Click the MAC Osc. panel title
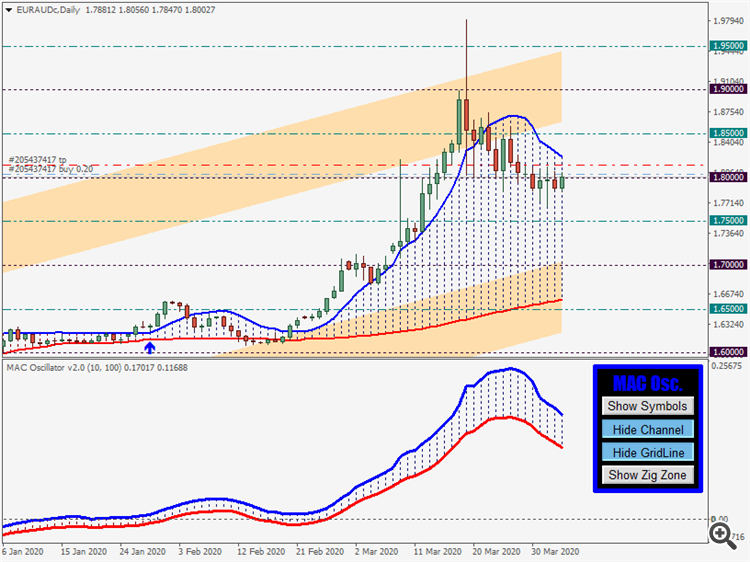This screenshot has height=562, width=750. pyautogui.click(x=648, y=383)
